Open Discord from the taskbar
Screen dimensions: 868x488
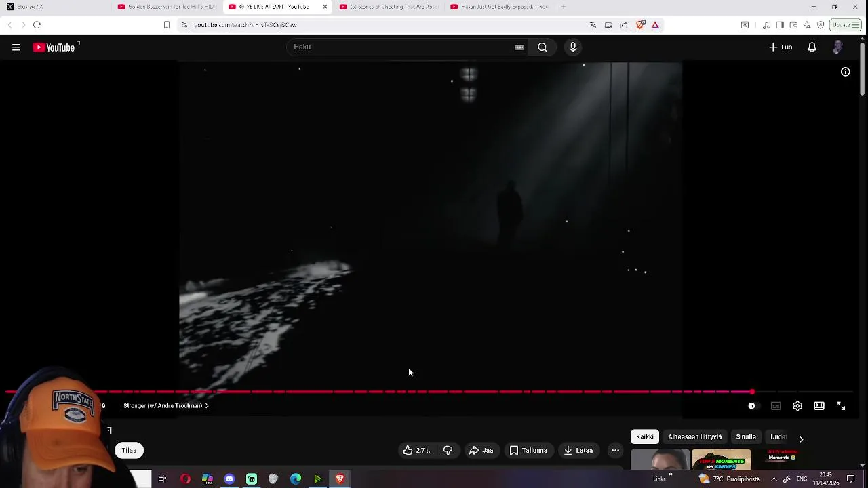click(x=229, y=479)
